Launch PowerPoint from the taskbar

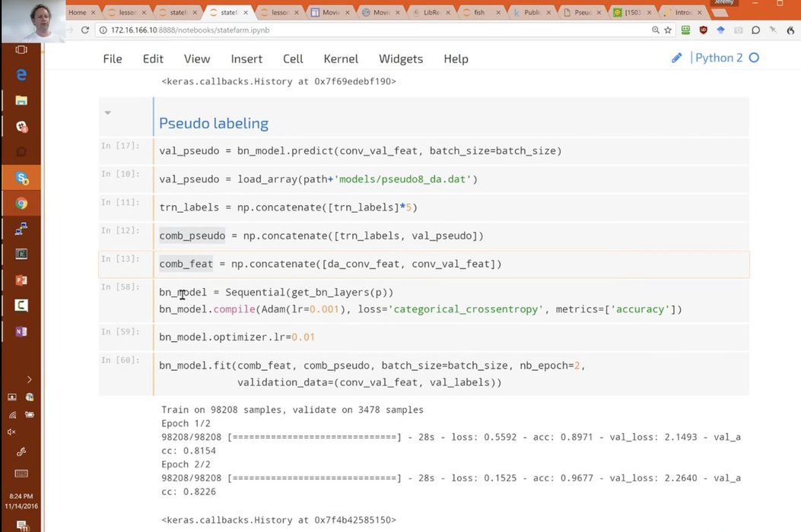pyautogui.click(x=21, y=280)
